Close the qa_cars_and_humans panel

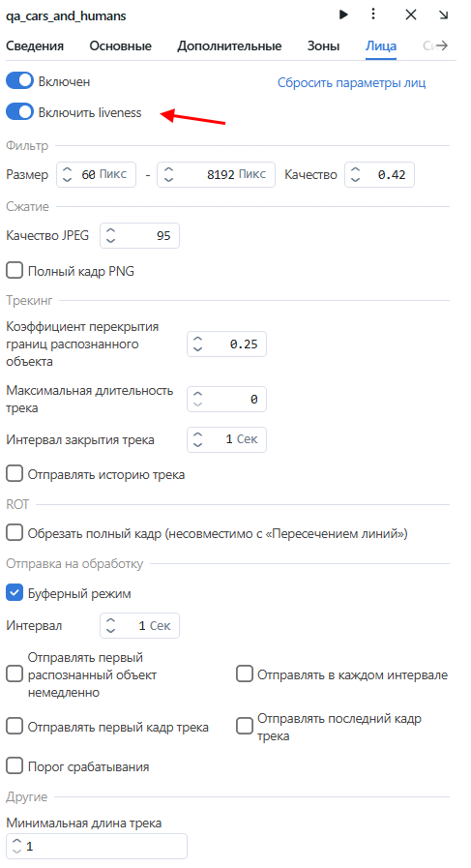[411, 15]
